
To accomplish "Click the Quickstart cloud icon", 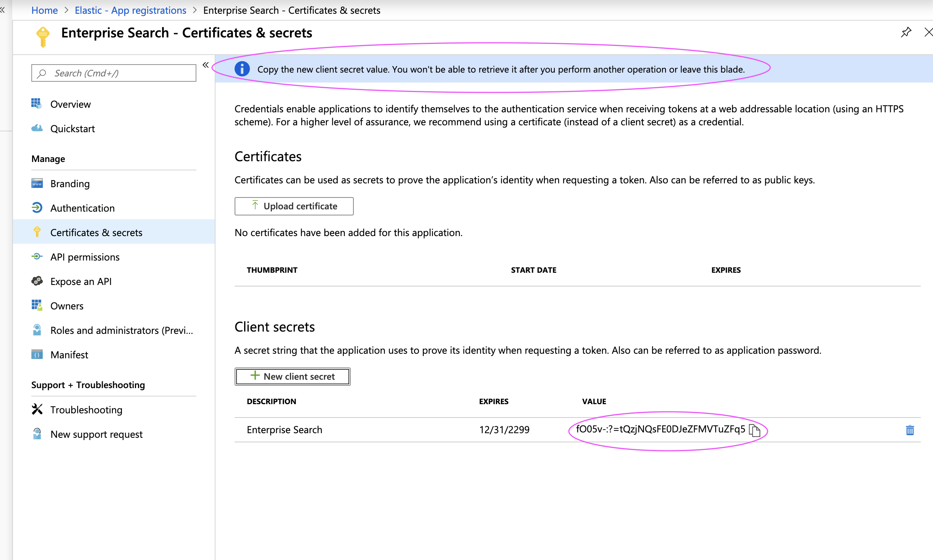I will click(x=37, y=128).
